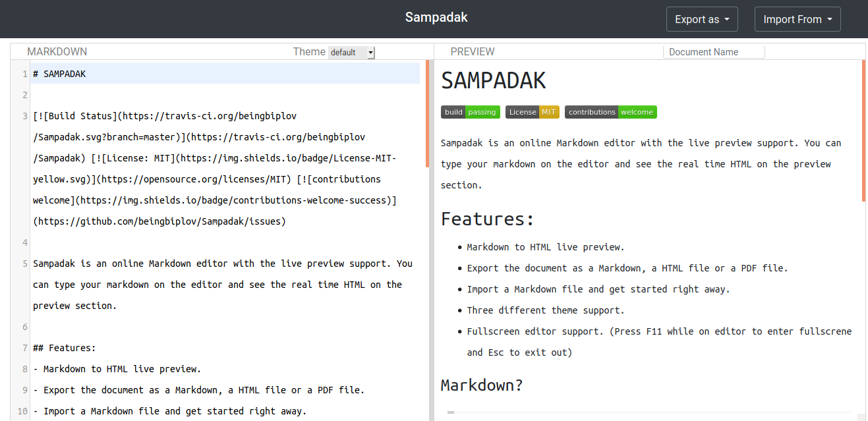Click the MARKDOWN panel label
868x421 pixels.
57,51
